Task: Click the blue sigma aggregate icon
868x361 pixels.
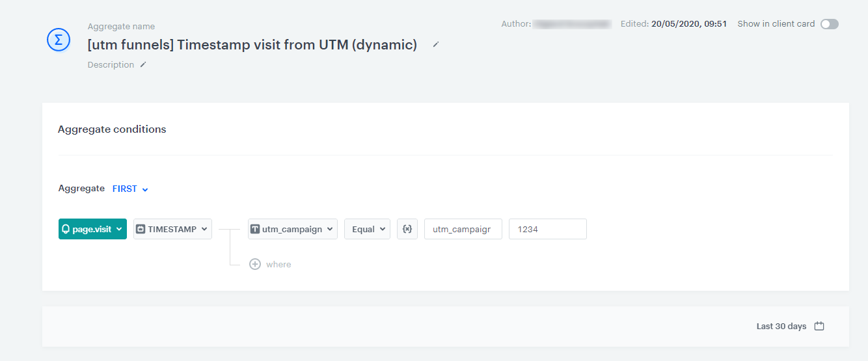Action: click(x=59, y=40)
